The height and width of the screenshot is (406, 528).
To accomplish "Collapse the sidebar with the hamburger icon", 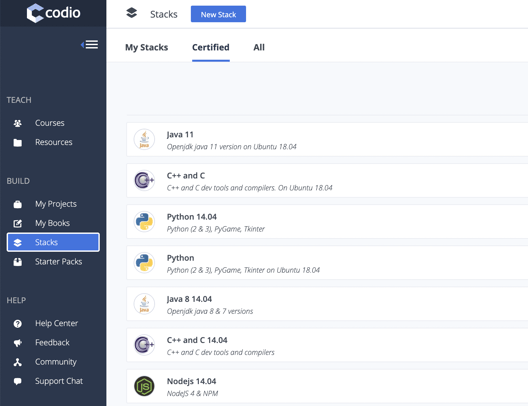I will [x=90, y=44].
